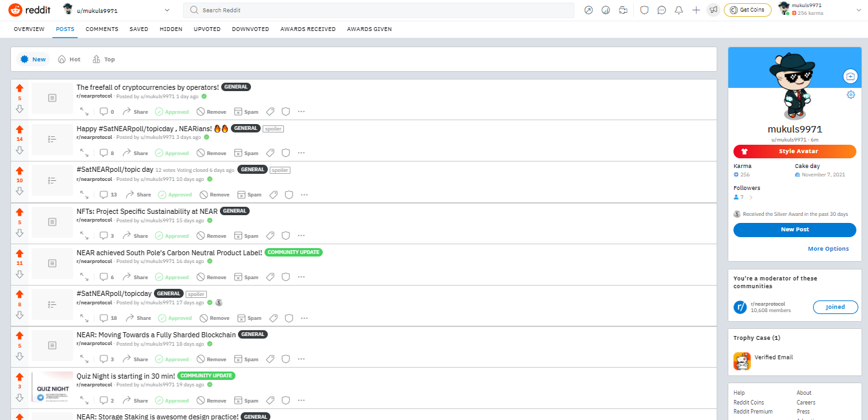868x420 pixels.
Task: Click the shield icon on 'NEAR achieved' post
Action: pos(285,277)
